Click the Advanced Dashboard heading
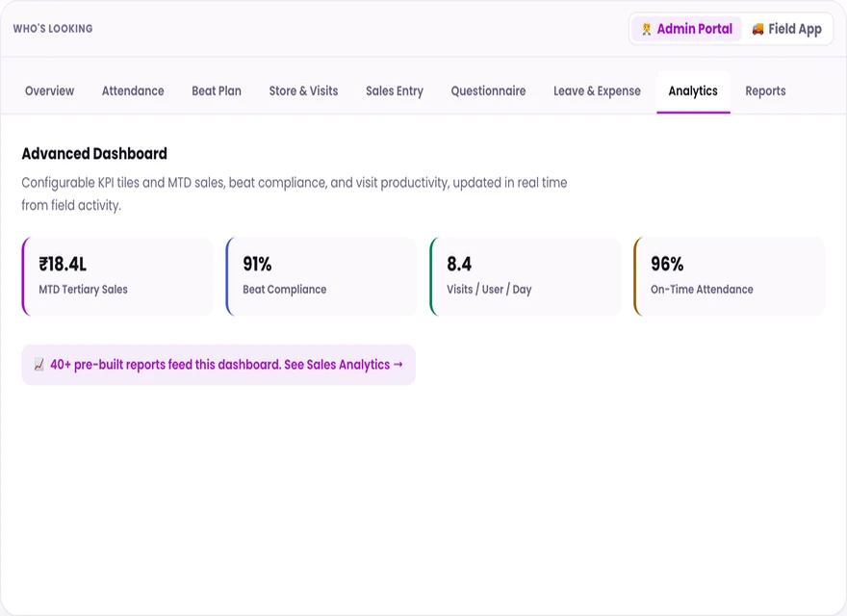 [94, 153]
